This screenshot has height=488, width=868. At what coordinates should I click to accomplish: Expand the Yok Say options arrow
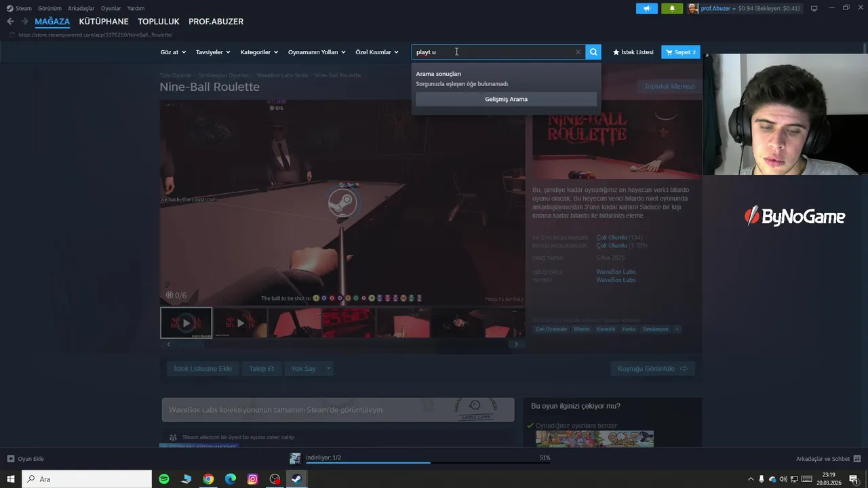point(328,369)
